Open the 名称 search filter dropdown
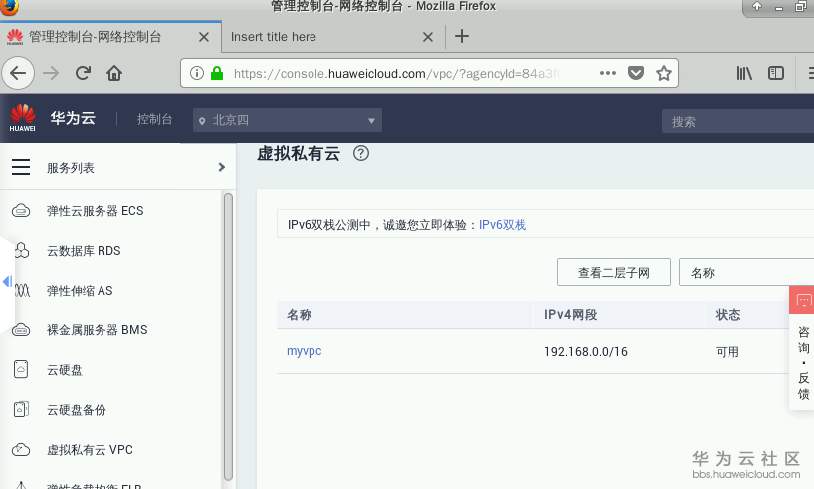 pyautogui.click(x=747, y=273)
